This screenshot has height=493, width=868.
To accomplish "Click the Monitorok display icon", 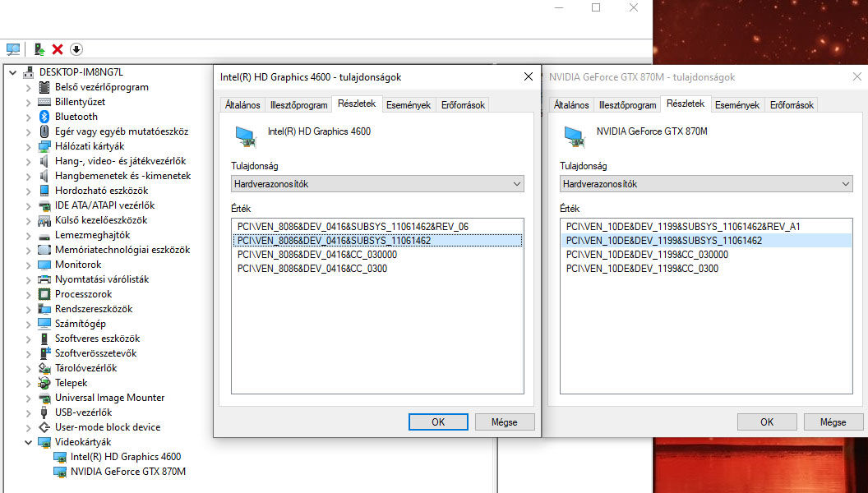I will [x=44, y=265].
